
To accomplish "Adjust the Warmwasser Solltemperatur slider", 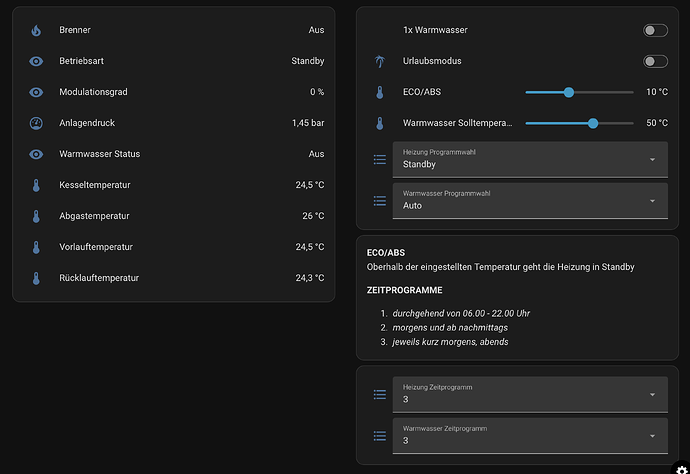I will coord(579,123).
